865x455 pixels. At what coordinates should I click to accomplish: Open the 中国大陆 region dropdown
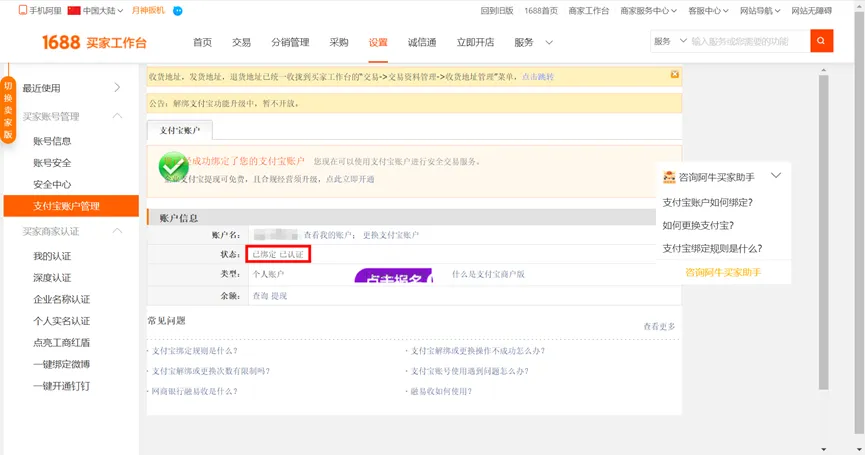point(103,10)
